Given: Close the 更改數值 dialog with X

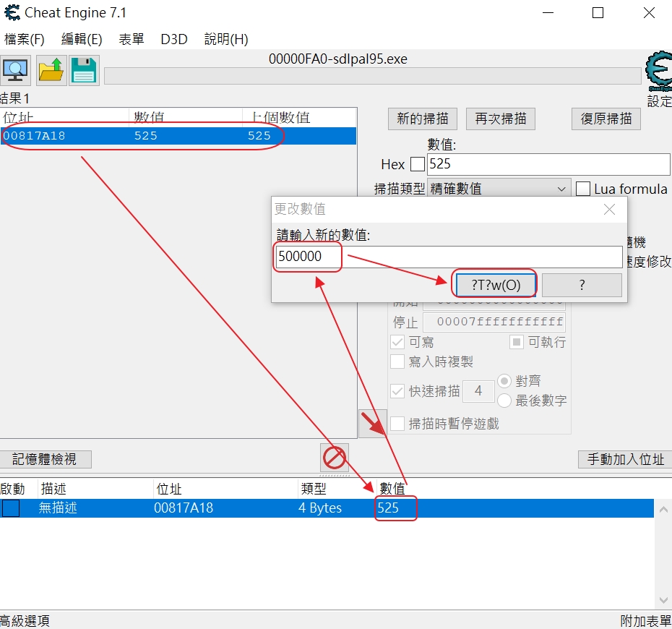Looking at the screenshot, I should (x=609, y=209).
